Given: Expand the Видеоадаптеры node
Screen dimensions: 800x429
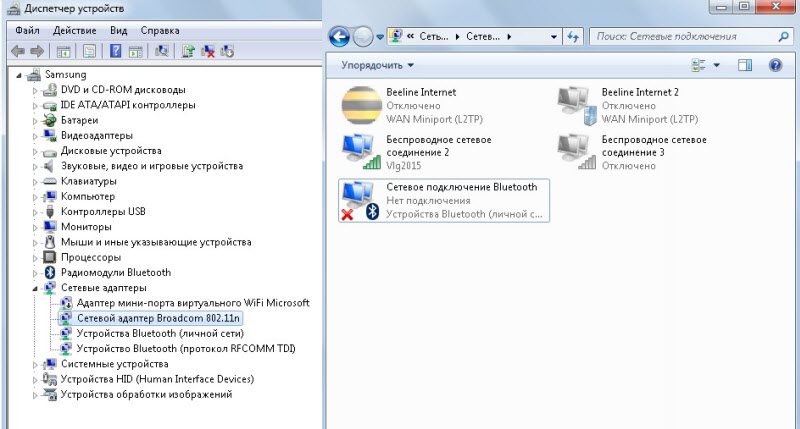Looking at the screenshot, I should (x=35, y=136).
